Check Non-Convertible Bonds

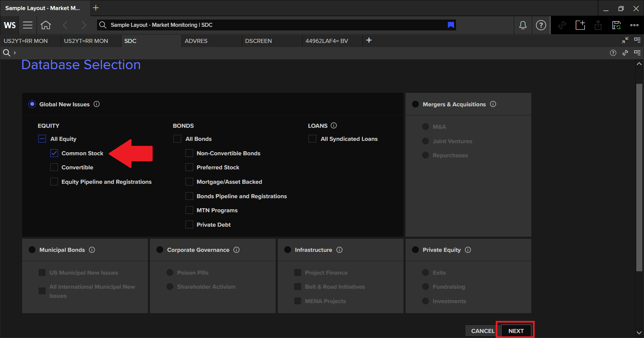coord(189,153)
